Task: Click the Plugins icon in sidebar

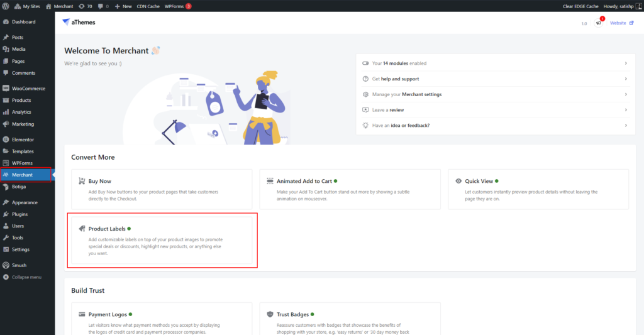Action: pos(6,214)
